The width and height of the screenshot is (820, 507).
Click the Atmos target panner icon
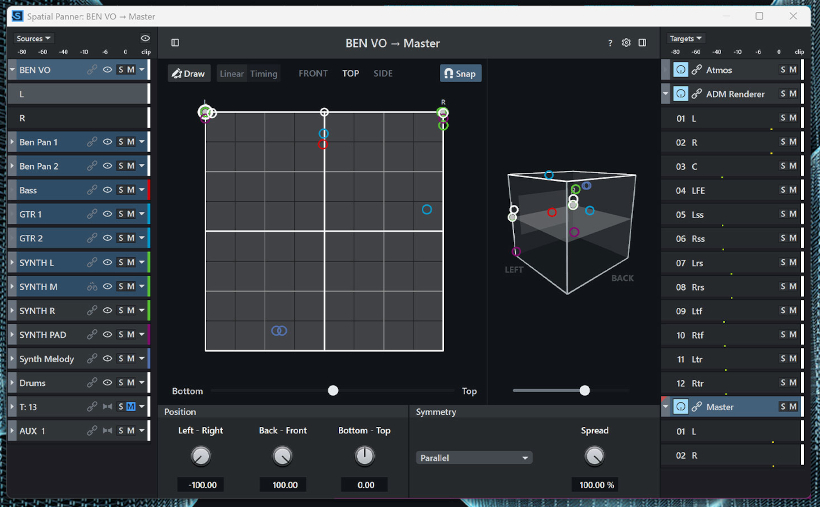pyautogui.click(x=680, y=70)
